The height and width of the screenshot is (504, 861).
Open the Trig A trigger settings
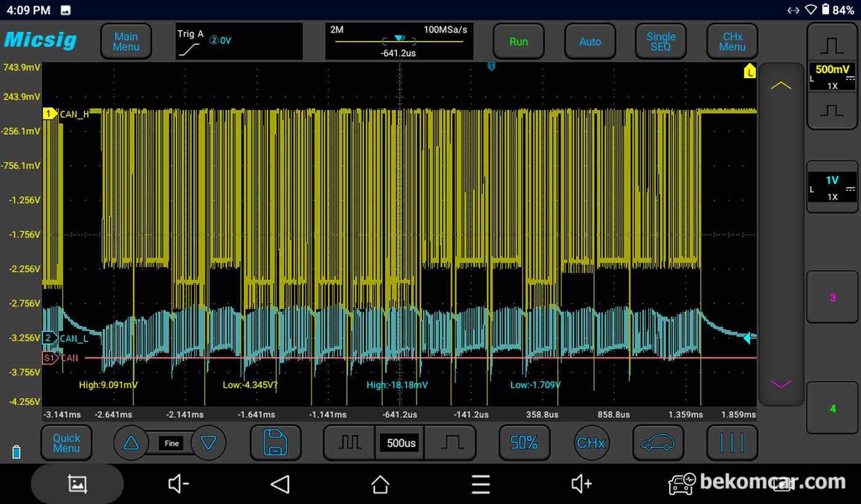pyautogui.click(x=239, y=41)
